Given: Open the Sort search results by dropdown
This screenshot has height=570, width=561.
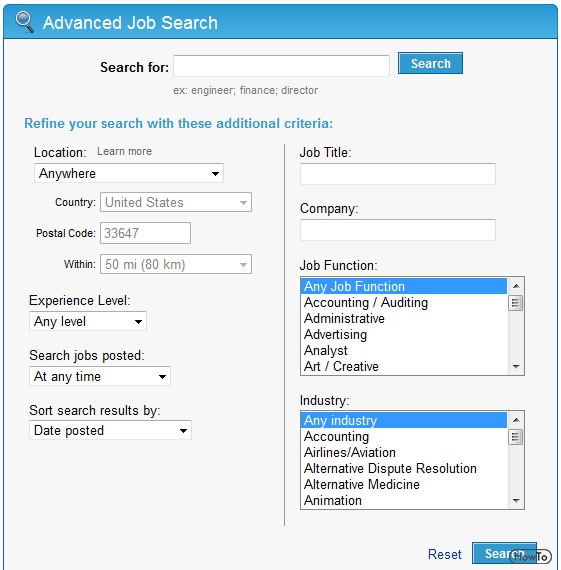Looking at the screenshot, I should pos(111,430).
